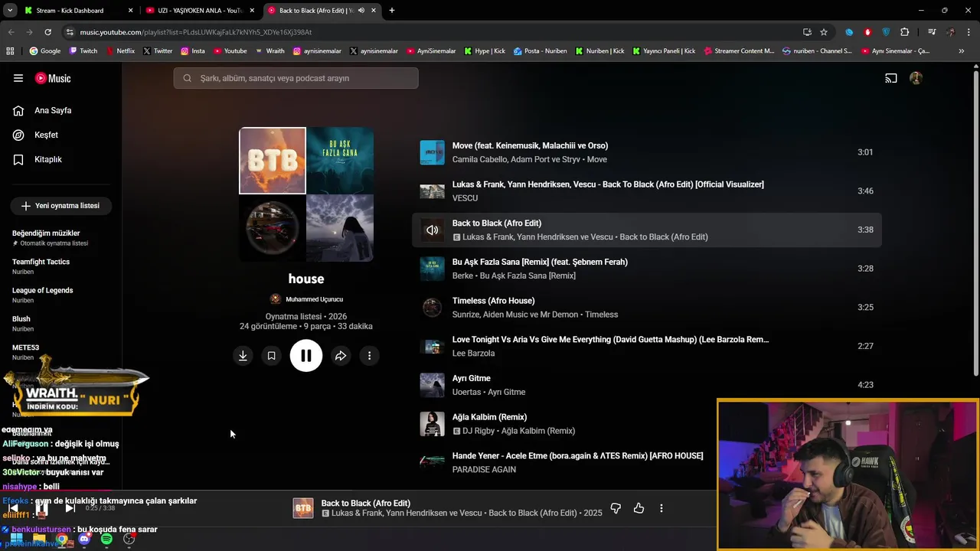Share the house playlist
980x551 pixels.
click(x=341, y=356)
